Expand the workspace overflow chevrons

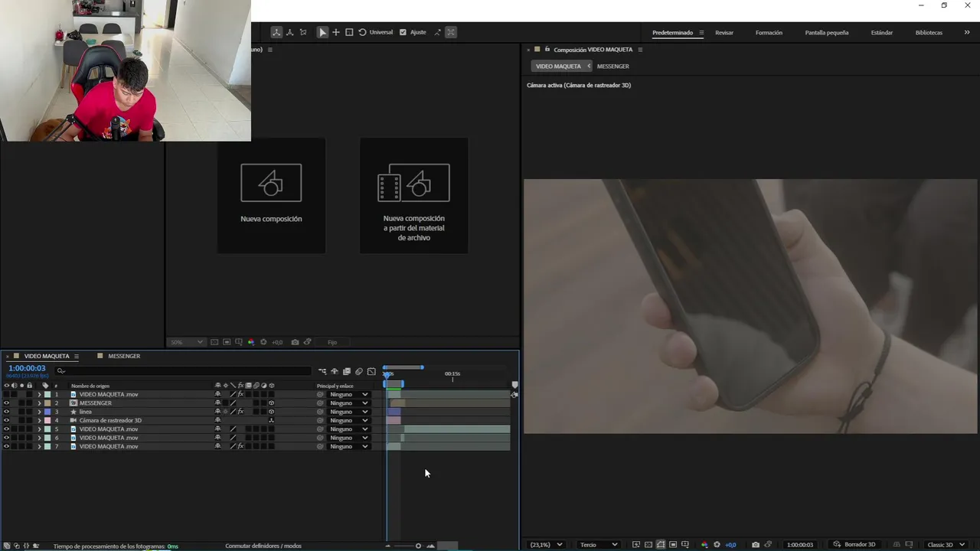(x=967, y=33)
